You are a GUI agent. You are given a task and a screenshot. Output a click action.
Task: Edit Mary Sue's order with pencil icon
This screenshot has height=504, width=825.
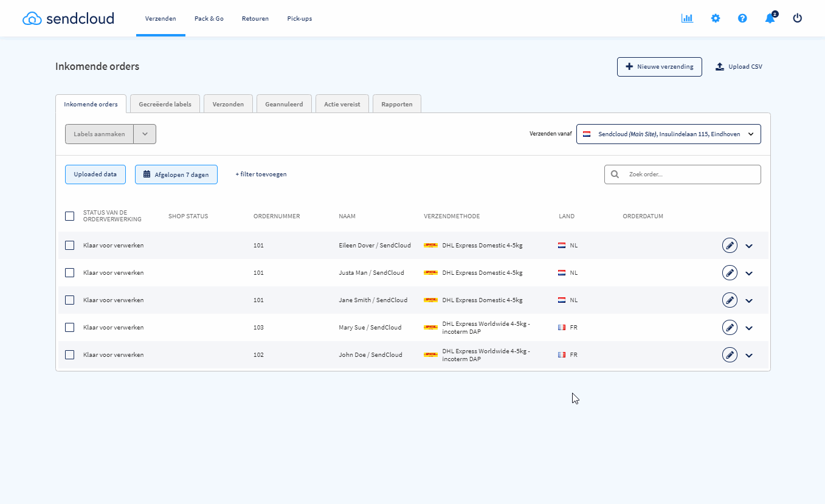[730, 328]
